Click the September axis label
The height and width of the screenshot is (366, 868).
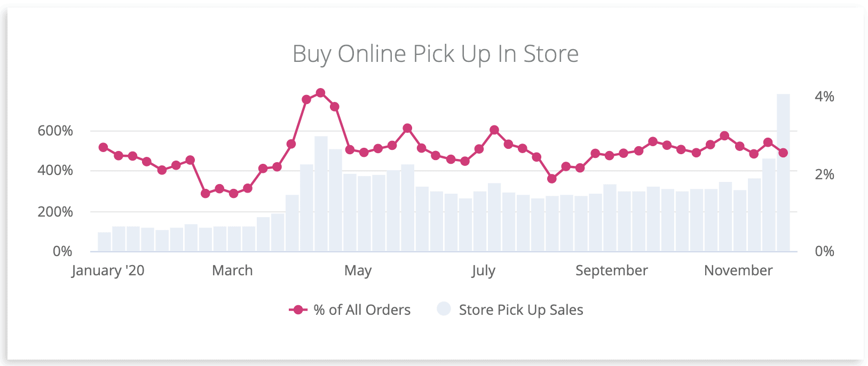click(x=612, y=270)
